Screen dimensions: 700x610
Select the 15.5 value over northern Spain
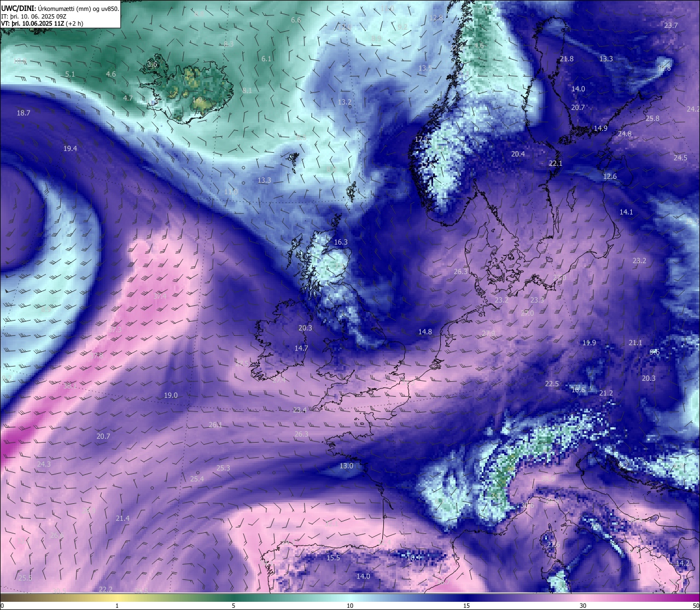pos(333,557)
